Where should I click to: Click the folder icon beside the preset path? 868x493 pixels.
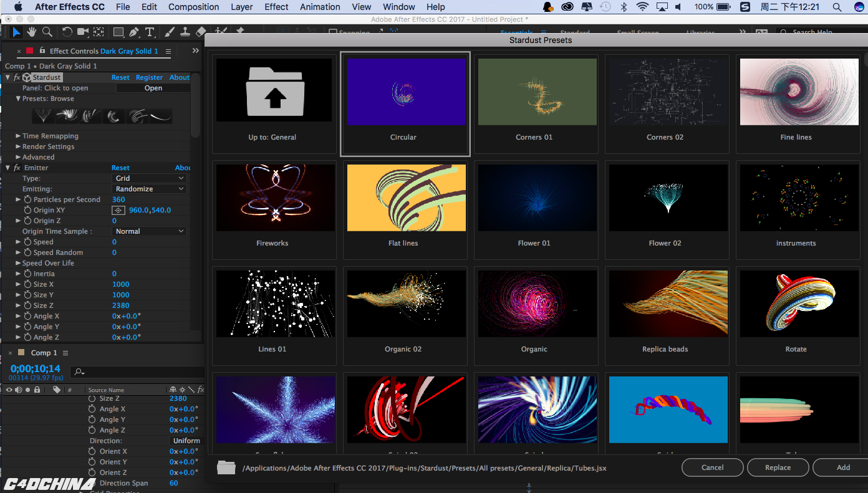226,467
